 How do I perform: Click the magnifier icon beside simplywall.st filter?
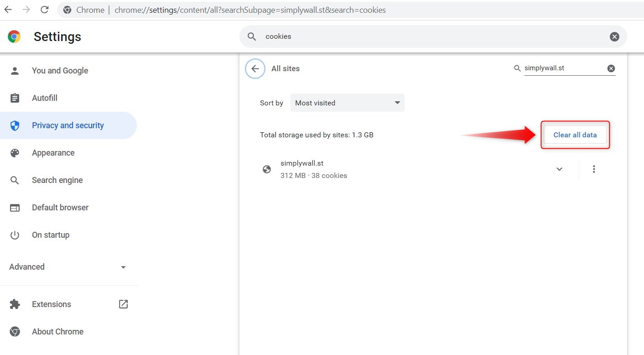[x=517, y=68]
